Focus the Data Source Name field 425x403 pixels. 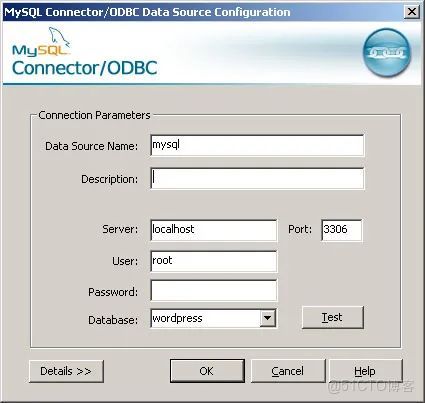point(257,145)
